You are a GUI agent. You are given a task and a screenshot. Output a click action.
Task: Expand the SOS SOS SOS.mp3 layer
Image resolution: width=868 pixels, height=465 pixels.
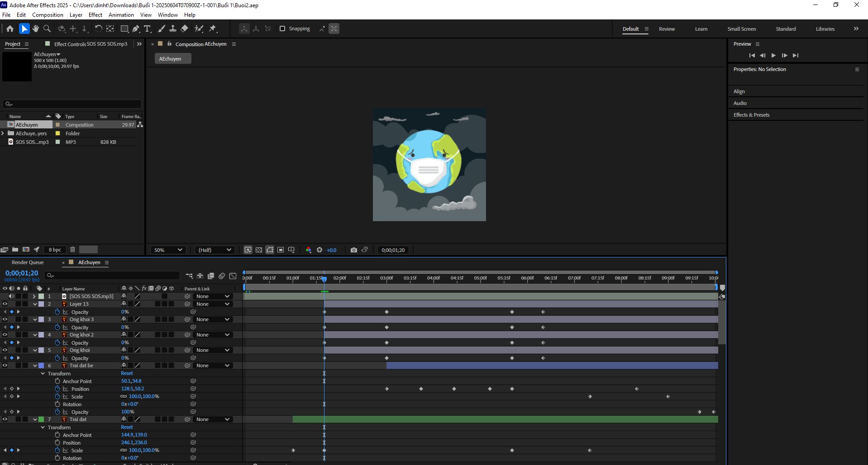tap(34, 296)
